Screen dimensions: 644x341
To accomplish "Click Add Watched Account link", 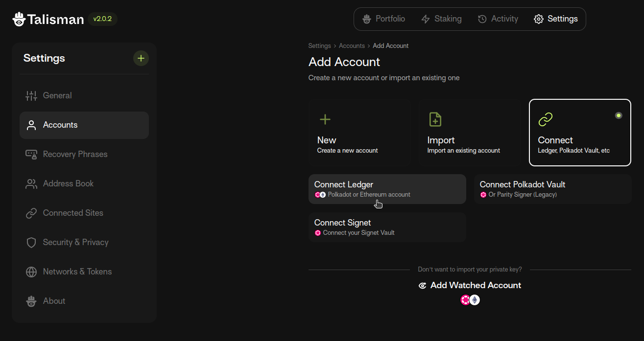I will 470,285.
